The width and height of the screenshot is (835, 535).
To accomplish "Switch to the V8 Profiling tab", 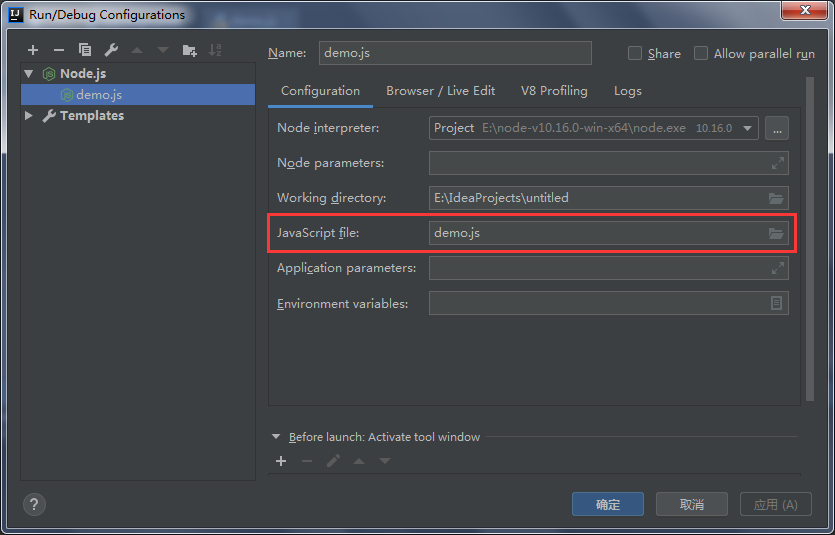I will 554,91.
